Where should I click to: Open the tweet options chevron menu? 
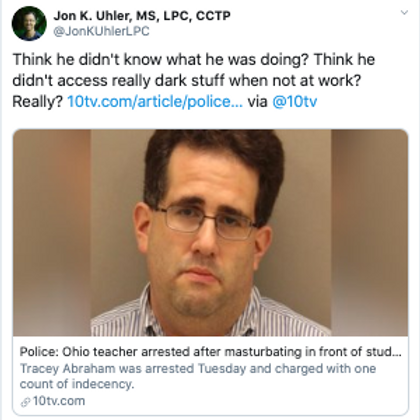(404, 13)
